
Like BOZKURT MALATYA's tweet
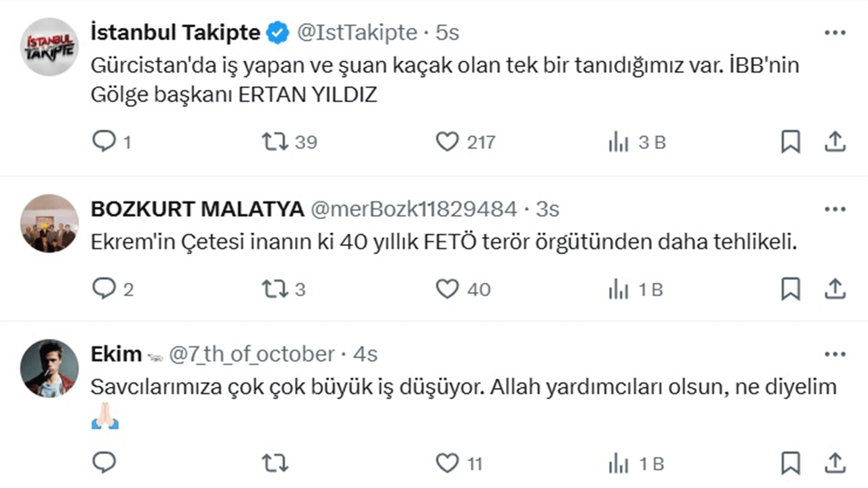[x=447, y=289]
